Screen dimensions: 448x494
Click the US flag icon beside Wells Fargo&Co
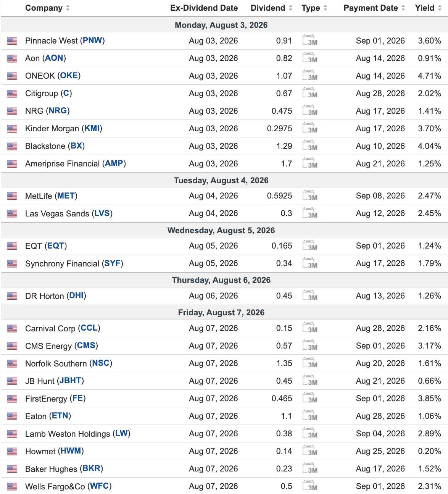point(12,486)
